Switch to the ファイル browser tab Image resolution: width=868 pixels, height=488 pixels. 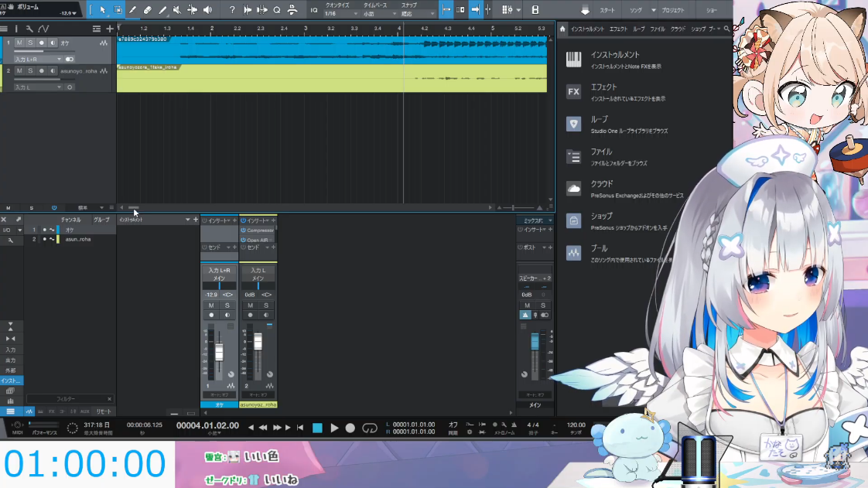[x=658, y=29]
